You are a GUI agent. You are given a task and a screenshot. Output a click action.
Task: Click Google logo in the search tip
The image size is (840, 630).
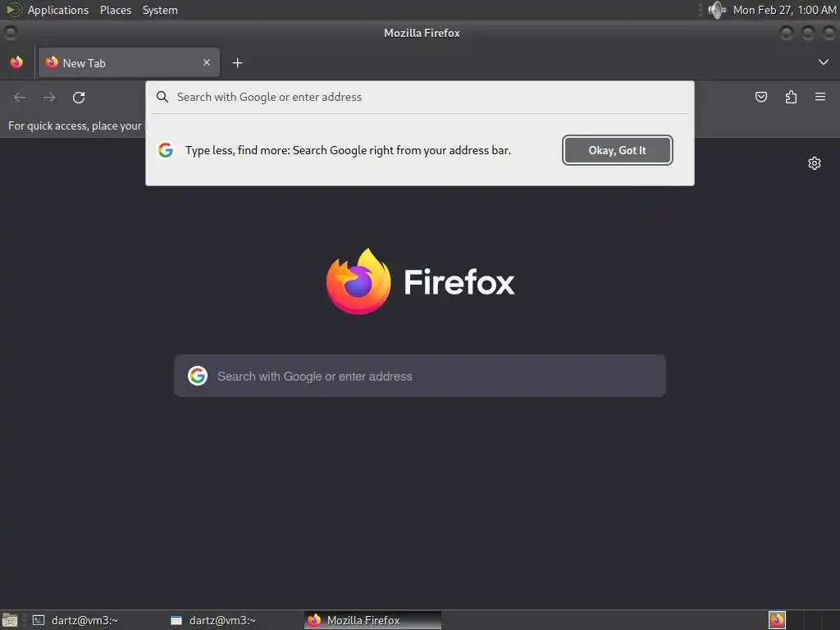(x=166, y=150)
